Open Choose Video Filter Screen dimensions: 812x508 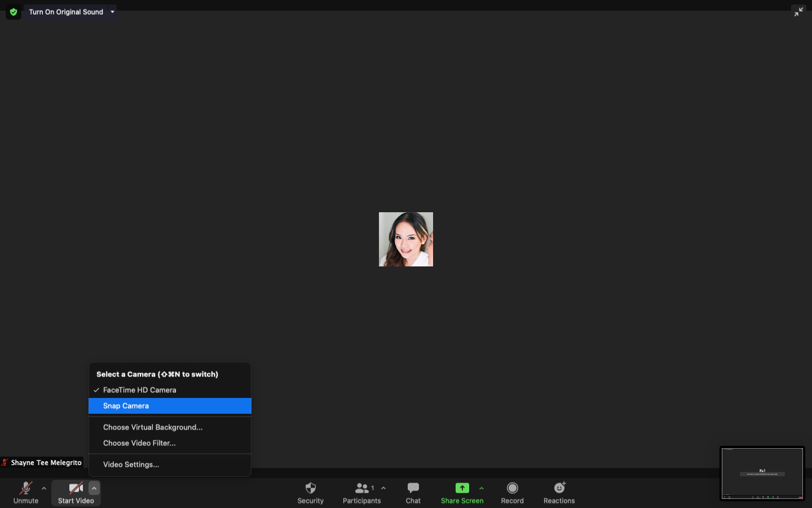pos(170,443)
